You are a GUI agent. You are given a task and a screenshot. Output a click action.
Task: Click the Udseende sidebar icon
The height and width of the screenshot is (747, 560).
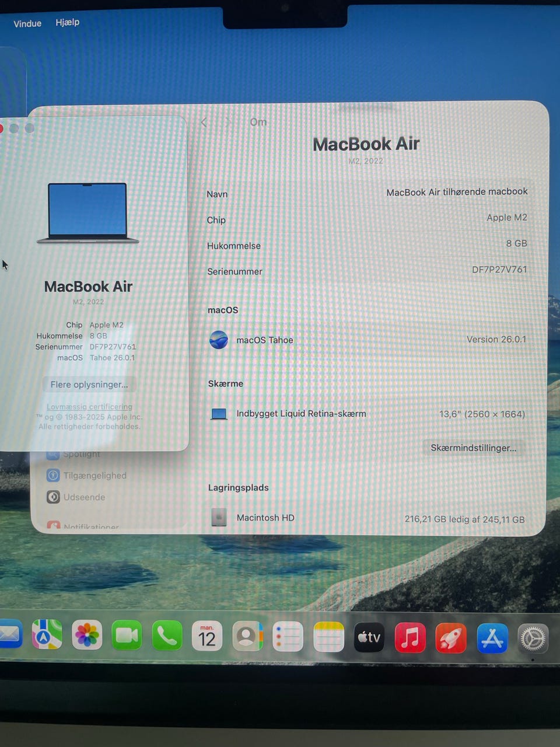53,497
